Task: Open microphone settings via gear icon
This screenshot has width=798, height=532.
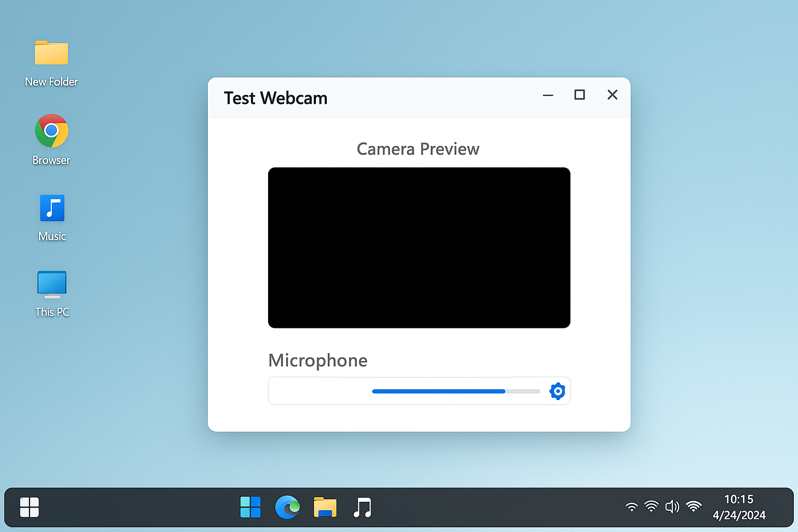Action: pyautogui.click(x=557, y=391)
